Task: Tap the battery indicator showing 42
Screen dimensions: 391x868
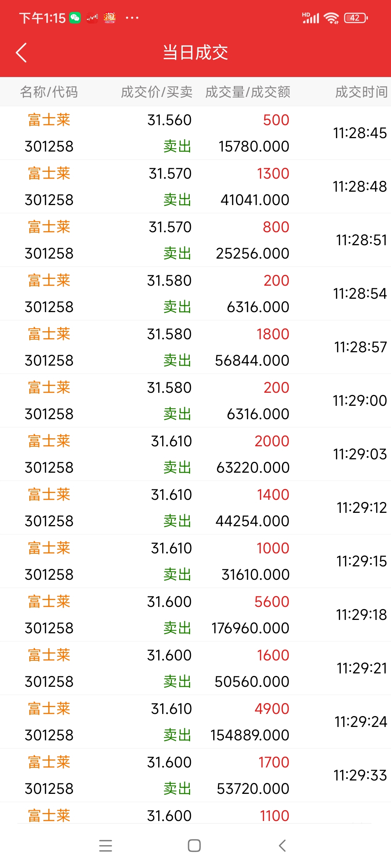Action: point(356,18)
